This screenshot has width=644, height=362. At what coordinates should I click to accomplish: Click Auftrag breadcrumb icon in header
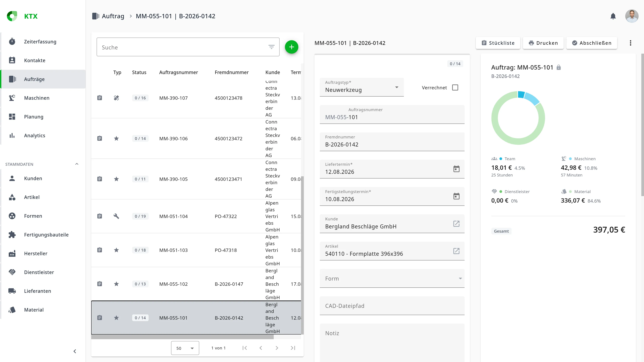coord(95,16)
